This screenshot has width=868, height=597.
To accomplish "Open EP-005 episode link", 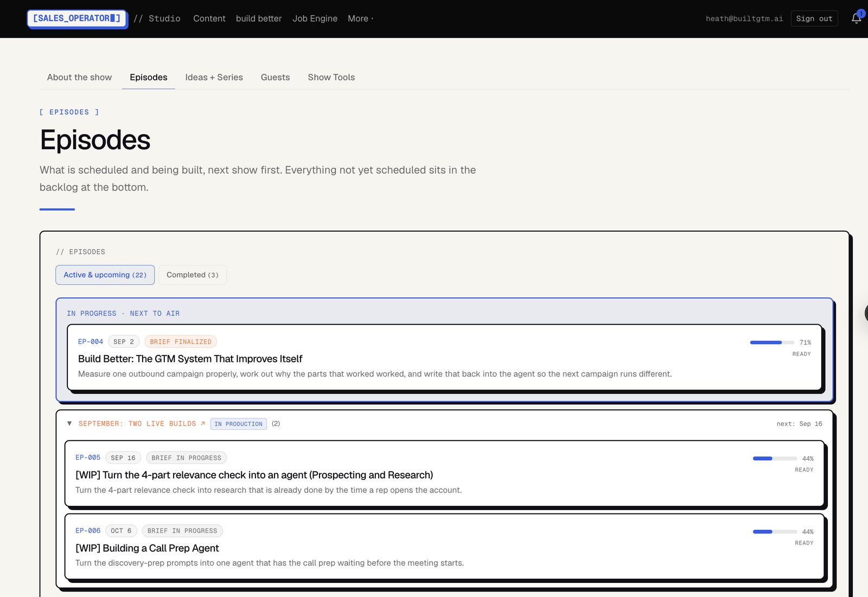I will 88,458.
